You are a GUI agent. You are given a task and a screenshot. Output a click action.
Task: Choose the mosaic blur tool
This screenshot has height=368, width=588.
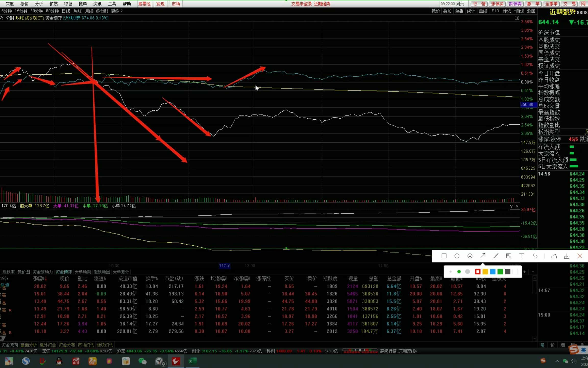(509, 256)
